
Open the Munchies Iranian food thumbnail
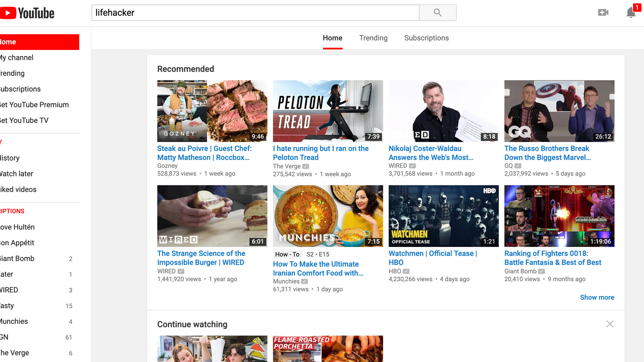tap(328, 216)
